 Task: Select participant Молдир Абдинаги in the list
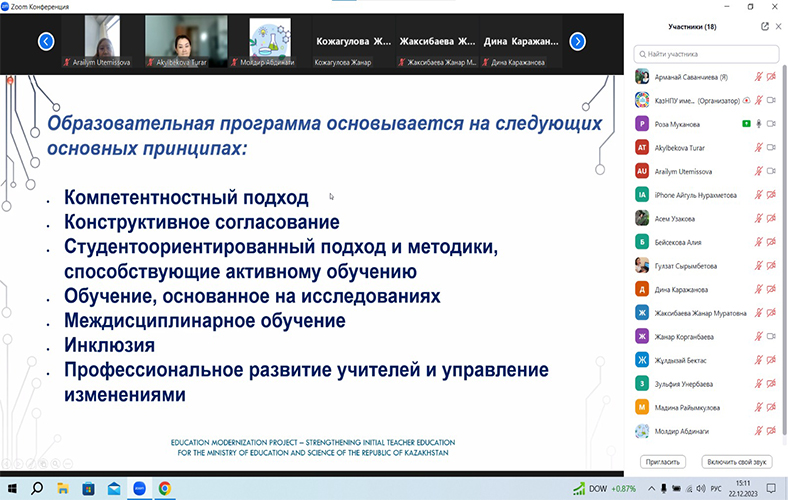690,431
